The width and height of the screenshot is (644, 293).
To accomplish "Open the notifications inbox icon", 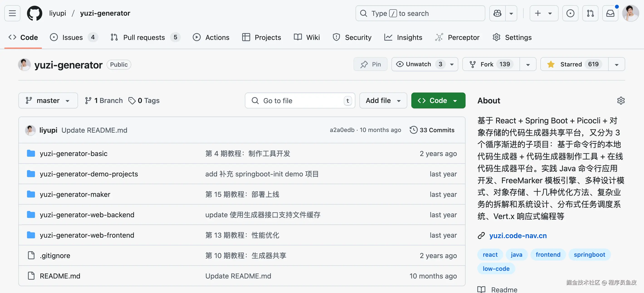I will [610, 13].
